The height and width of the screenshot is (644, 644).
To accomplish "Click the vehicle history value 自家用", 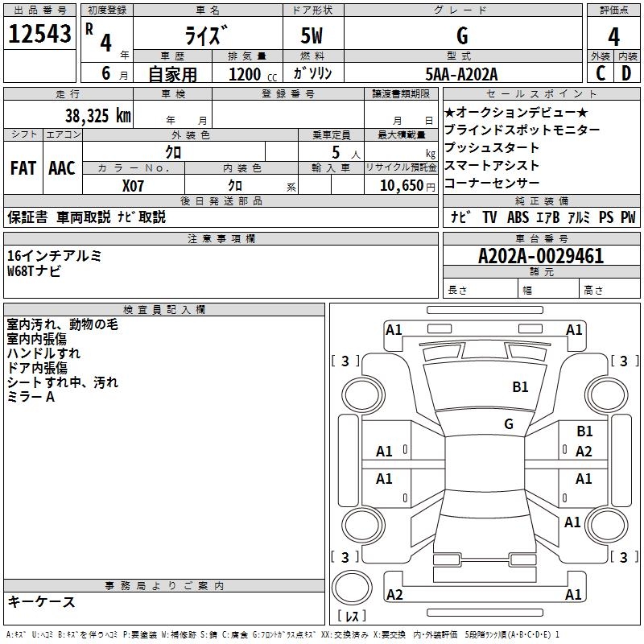I will pyautogui.click(x=172, y=74).
